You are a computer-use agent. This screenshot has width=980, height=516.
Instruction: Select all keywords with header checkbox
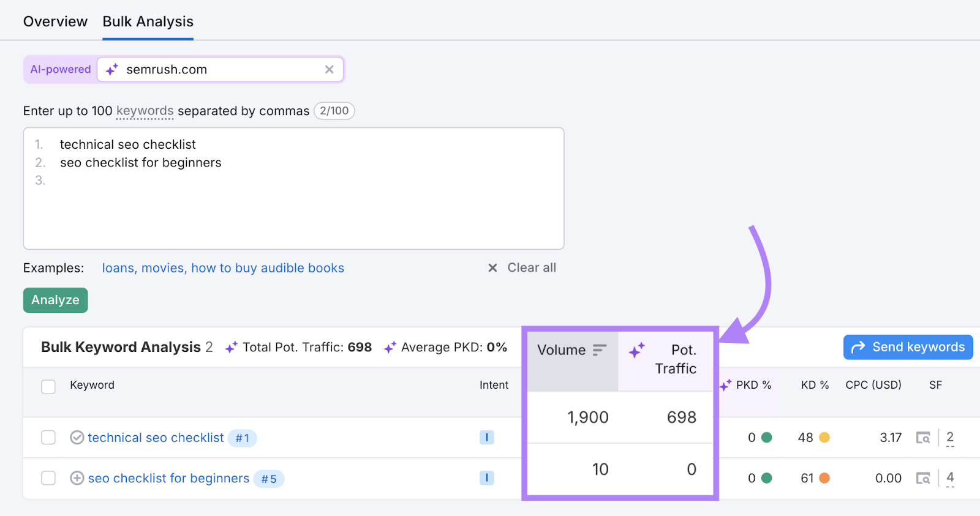tap(48, 386)
